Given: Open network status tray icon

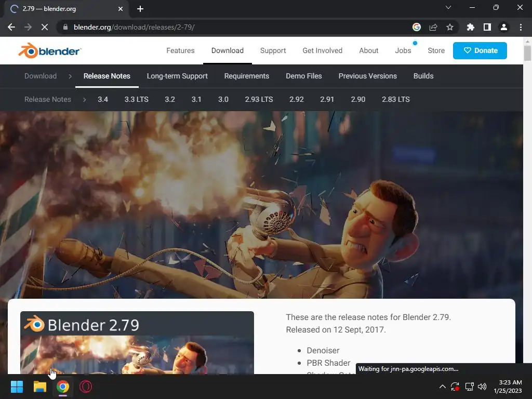Looking at the screenshot, I should tap(469, 387).
